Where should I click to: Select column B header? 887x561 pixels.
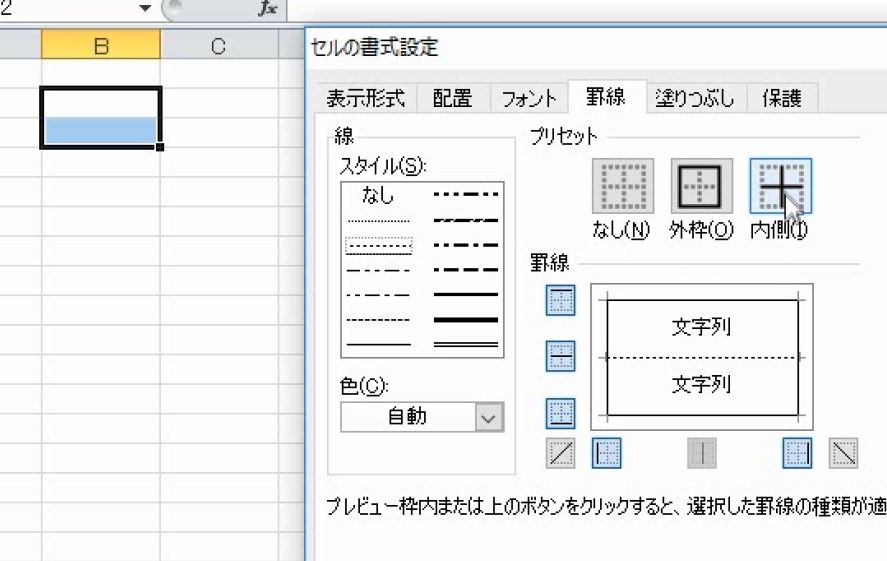click(101, 45)
